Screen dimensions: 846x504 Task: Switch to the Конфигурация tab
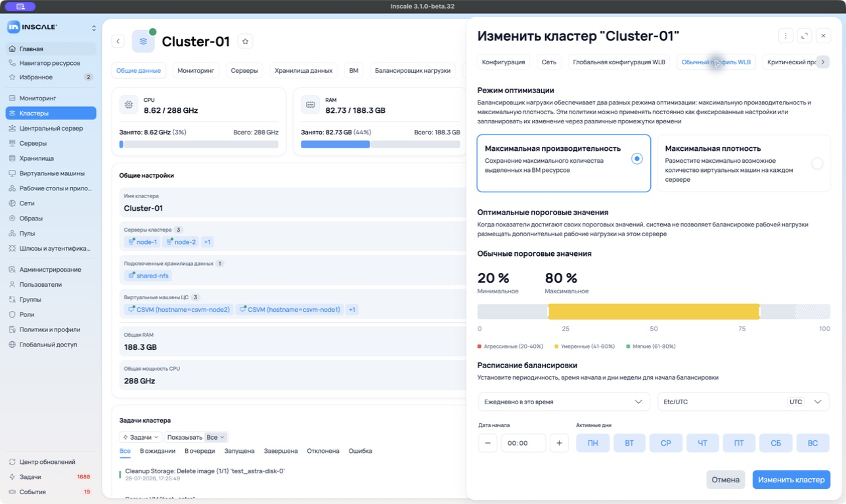503,62
